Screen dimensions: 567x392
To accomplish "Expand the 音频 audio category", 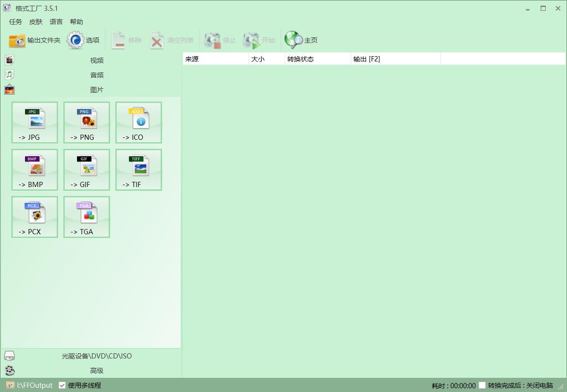I will (96, 75).
